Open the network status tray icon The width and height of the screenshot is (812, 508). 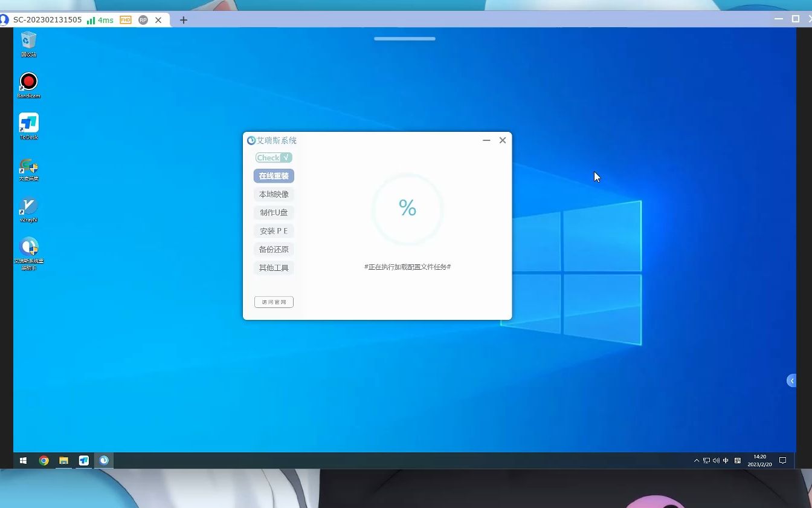point(706,460)
